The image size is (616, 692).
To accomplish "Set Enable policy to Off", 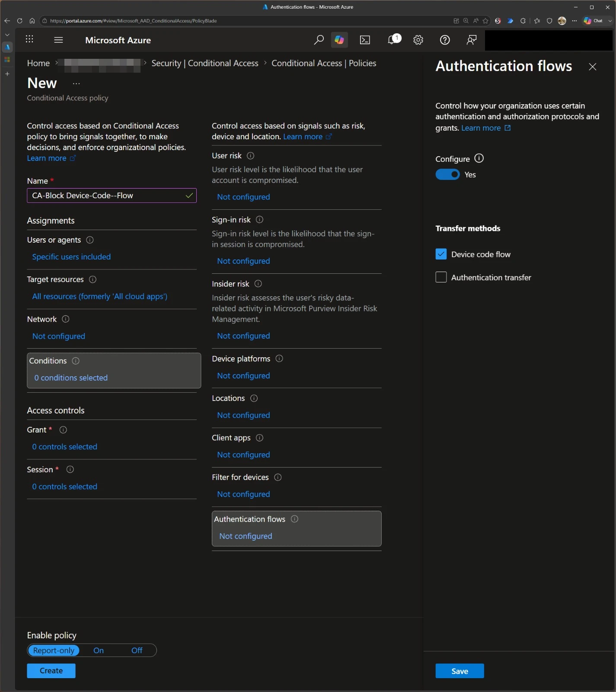I will 137,650.
